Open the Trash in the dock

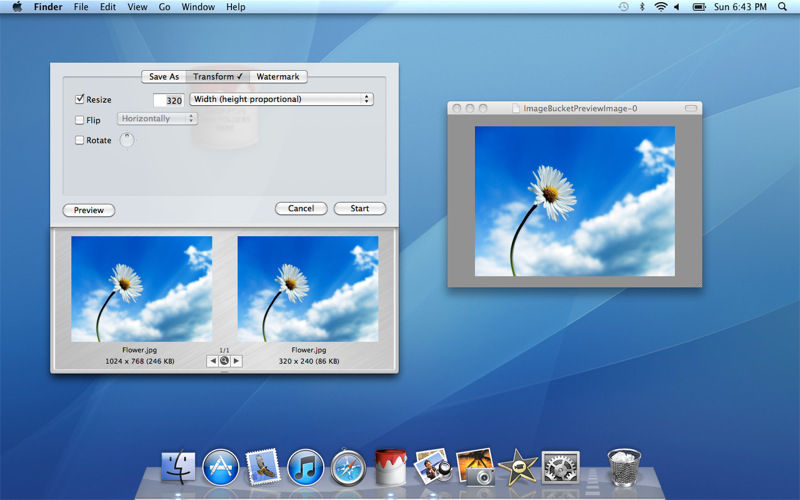[624, 467]
